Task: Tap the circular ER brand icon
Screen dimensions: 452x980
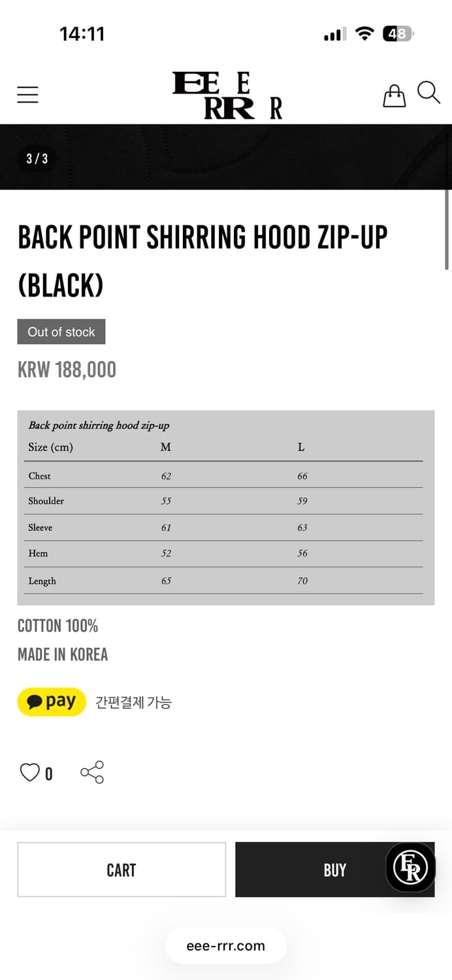Action: (x=410, y=869)
